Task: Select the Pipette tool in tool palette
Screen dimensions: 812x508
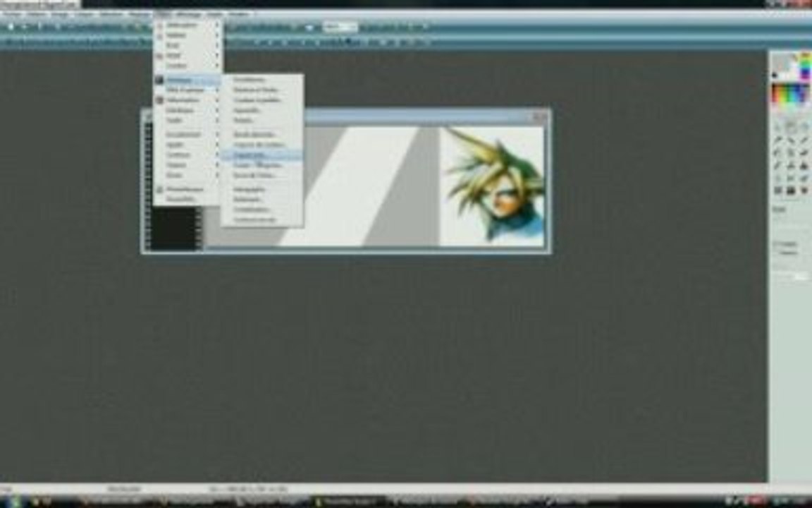Action: click(x=778, y=140)
